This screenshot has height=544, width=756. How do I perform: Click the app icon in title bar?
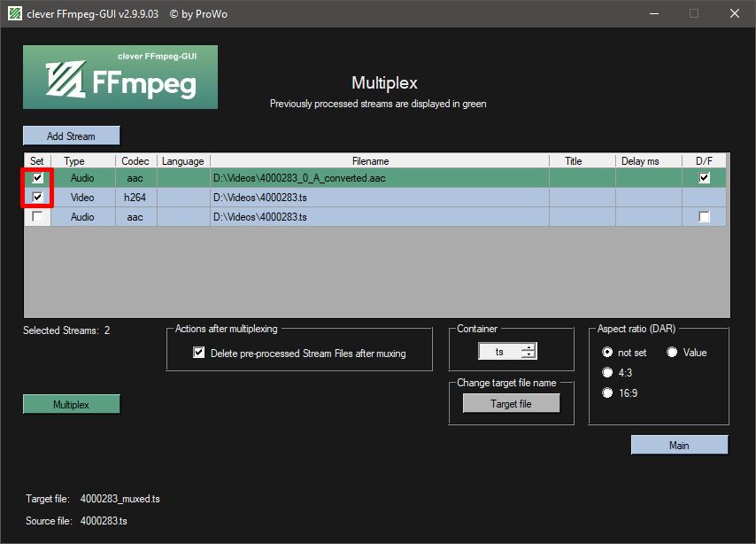15,13
